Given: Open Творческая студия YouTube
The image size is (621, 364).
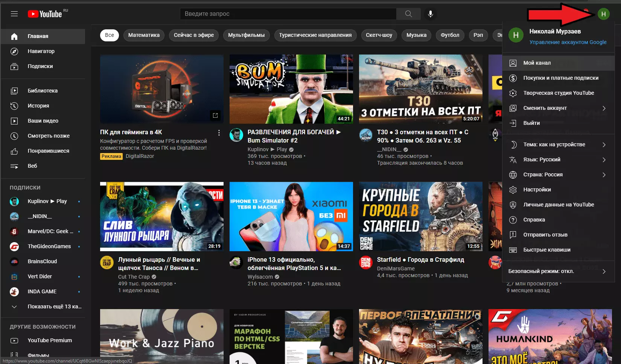Looking at the screenshot, I should (x=559, y=93).
